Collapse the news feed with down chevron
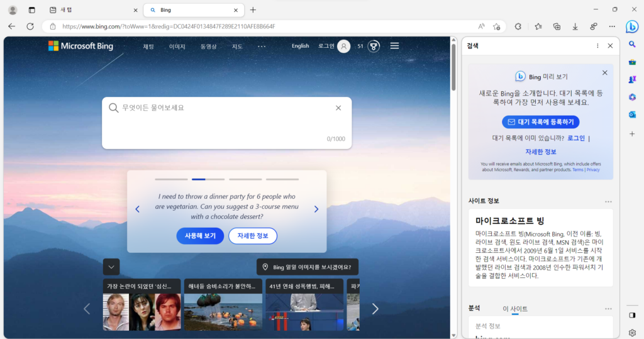Viewport: 644px width, 339px height. click(x=111, y=267)
